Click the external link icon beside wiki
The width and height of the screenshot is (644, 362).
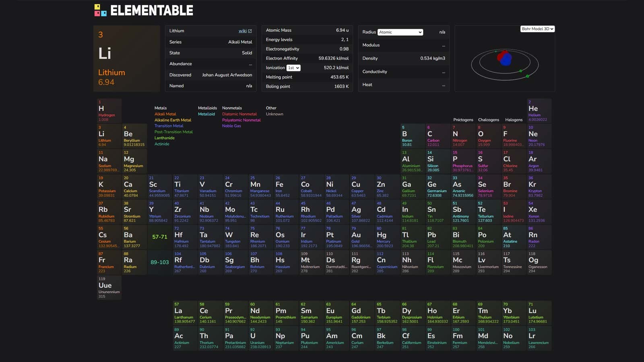pyautogui.click(x=250, y=31)
